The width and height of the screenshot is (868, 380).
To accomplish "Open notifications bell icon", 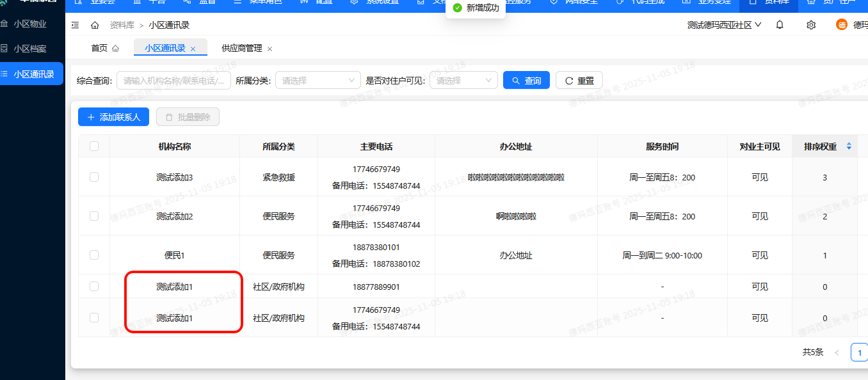I will [780, 25].
